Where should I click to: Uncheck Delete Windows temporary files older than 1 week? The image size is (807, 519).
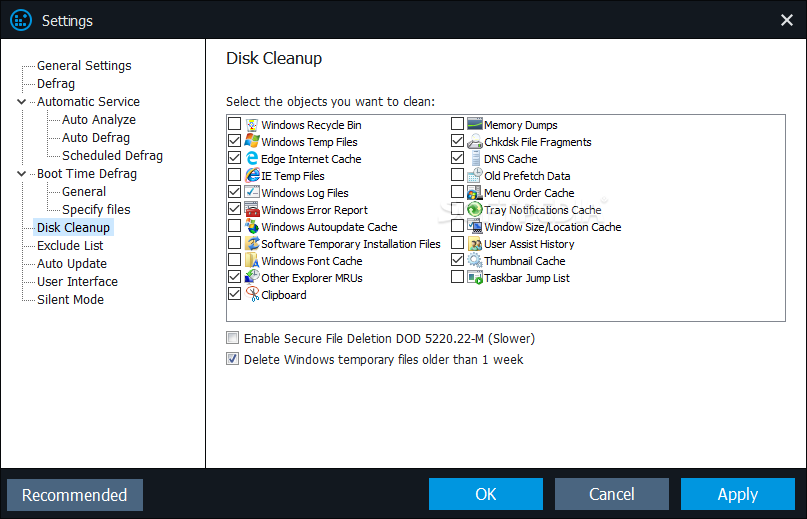pos(233,359)
